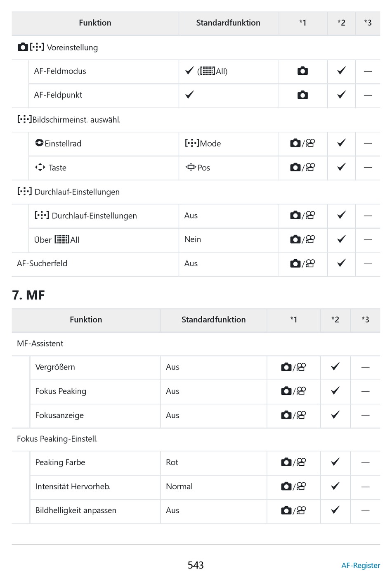Click the camera icon in the AF-Feldmodus row
The height and width of the screenshot is (571, 392).
pos(302,71)
